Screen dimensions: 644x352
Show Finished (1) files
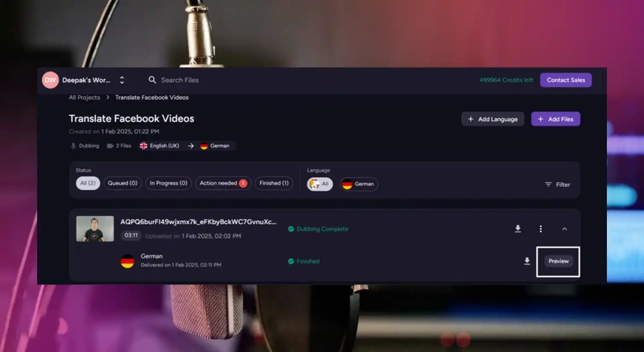(x=274, y=184)
